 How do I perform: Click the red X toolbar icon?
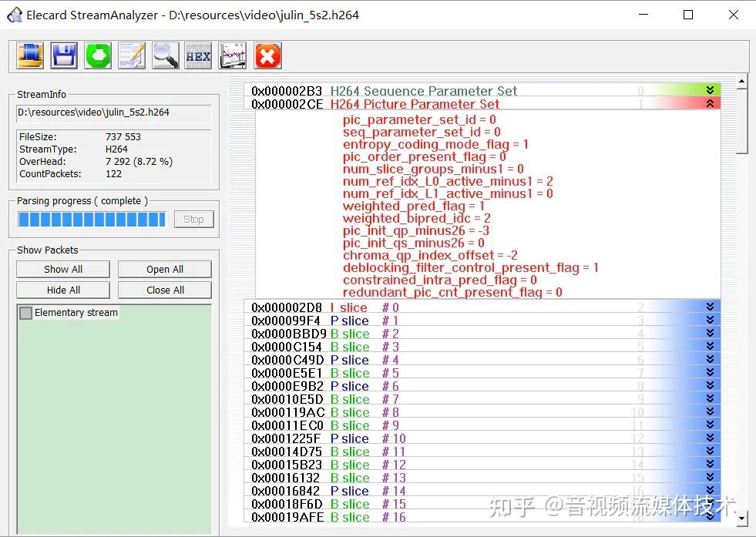pyautogui.click(x=267, y=55)
